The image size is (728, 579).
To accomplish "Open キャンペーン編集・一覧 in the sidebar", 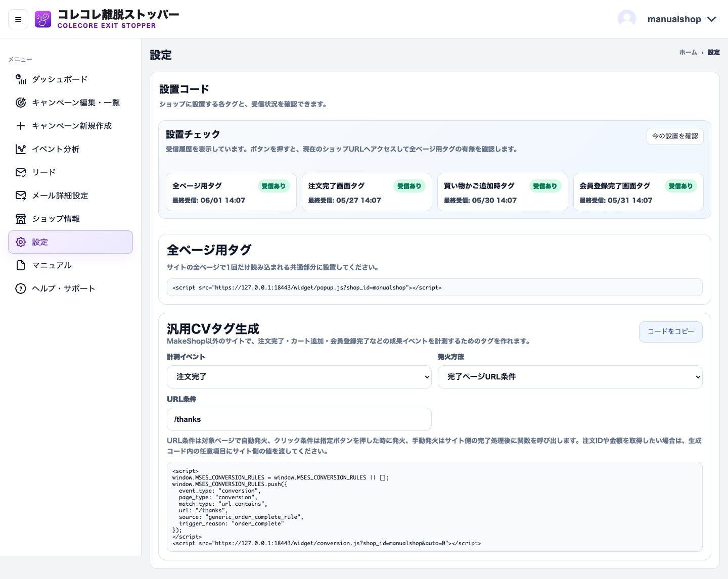I will click(70, 103).
